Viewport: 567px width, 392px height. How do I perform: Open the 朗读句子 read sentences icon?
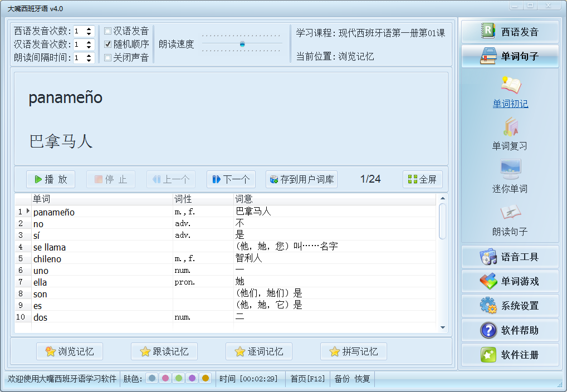coord(510,212)
